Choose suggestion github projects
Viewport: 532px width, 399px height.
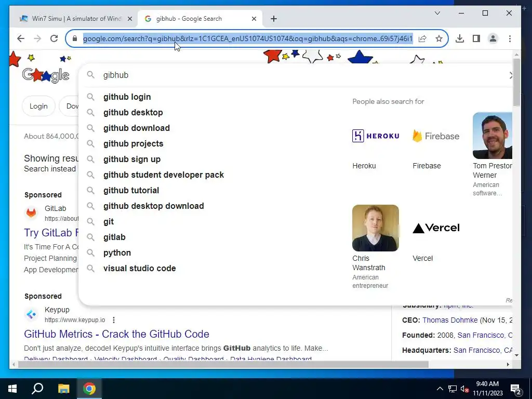click(133, 143)
